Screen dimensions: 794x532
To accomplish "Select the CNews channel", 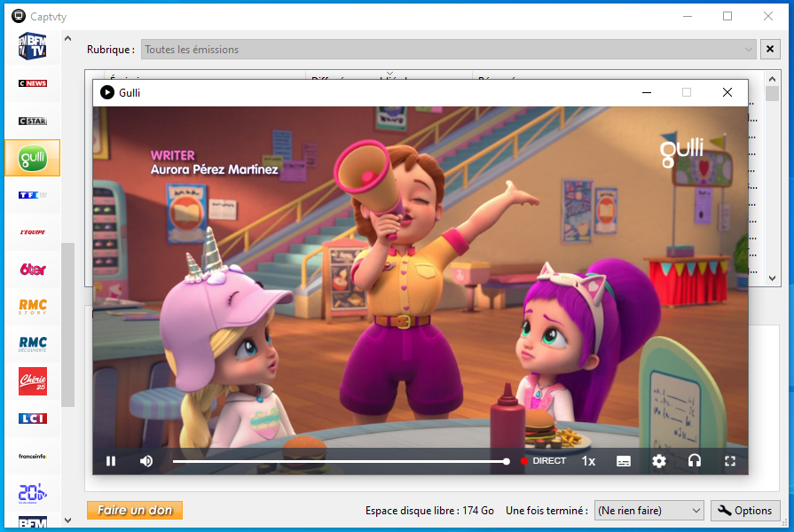I will coord(33,83).
